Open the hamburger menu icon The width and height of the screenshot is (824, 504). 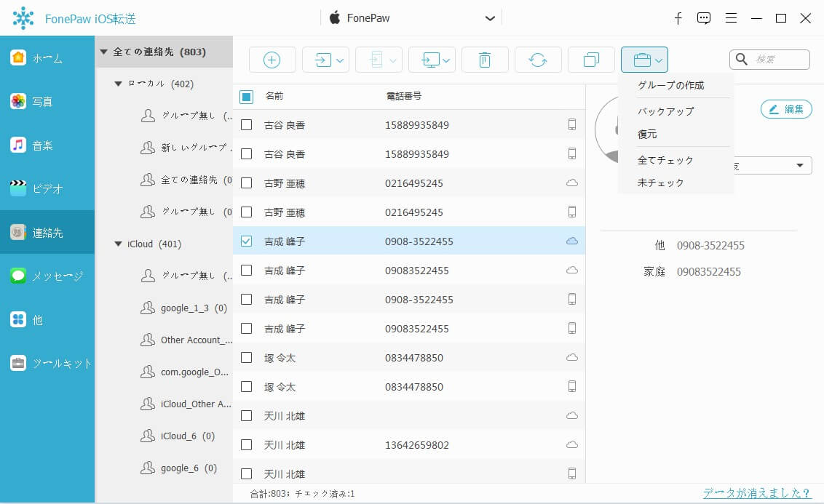point(731,18)
